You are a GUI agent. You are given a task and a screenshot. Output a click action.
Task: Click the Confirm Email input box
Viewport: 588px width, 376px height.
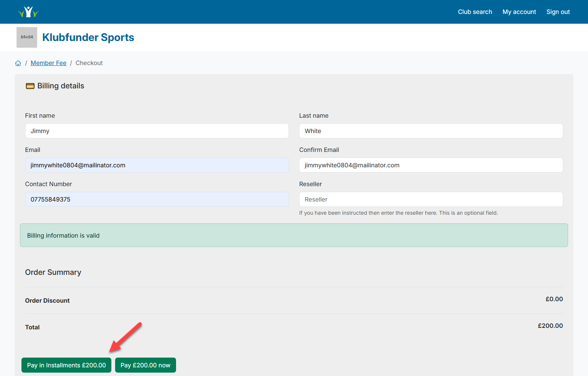(431, 165)
